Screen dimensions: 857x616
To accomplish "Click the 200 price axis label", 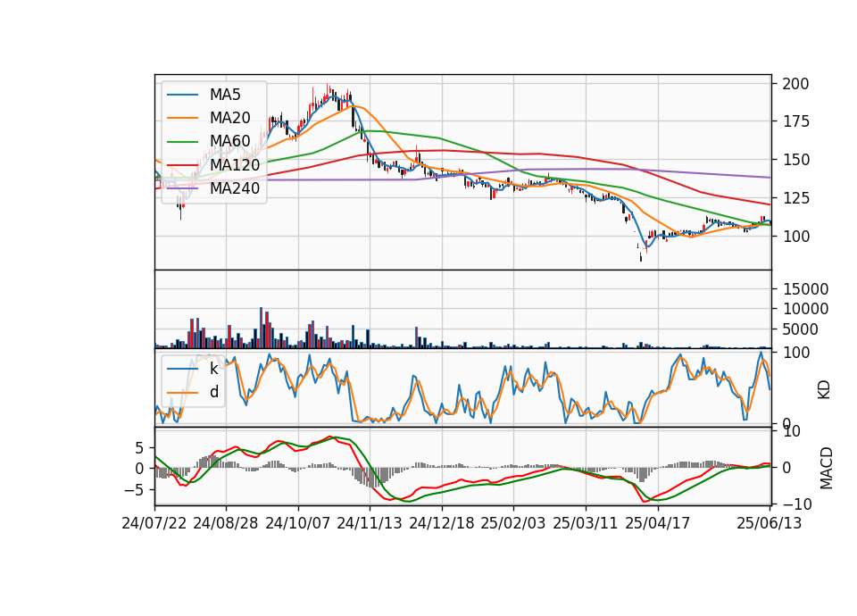I will click(x=795, y=84).
